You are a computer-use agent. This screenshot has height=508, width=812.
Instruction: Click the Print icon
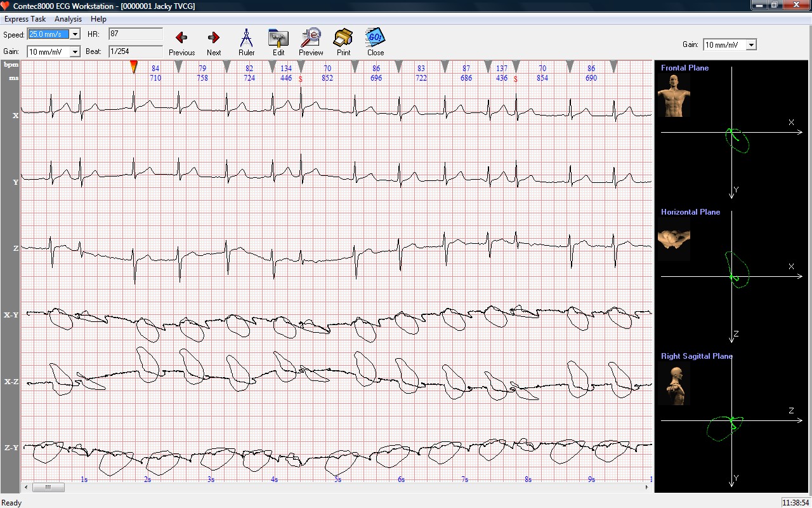pyautogui.click(x=343, y=38)
